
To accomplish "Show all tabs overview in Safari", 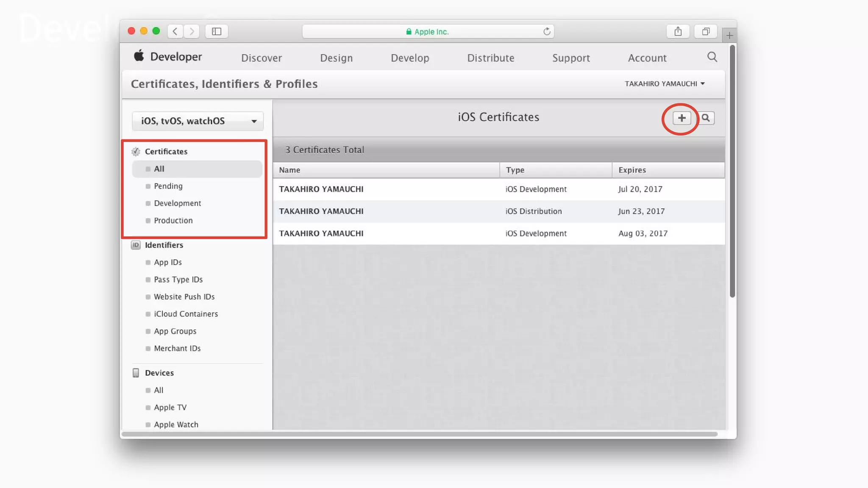I will (706, 31).
